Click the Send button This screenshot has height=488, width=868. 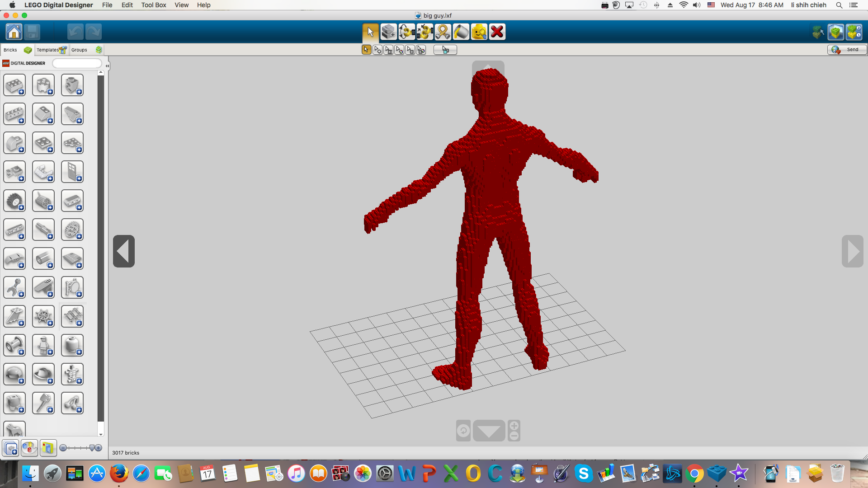click(x=847, y=50)
